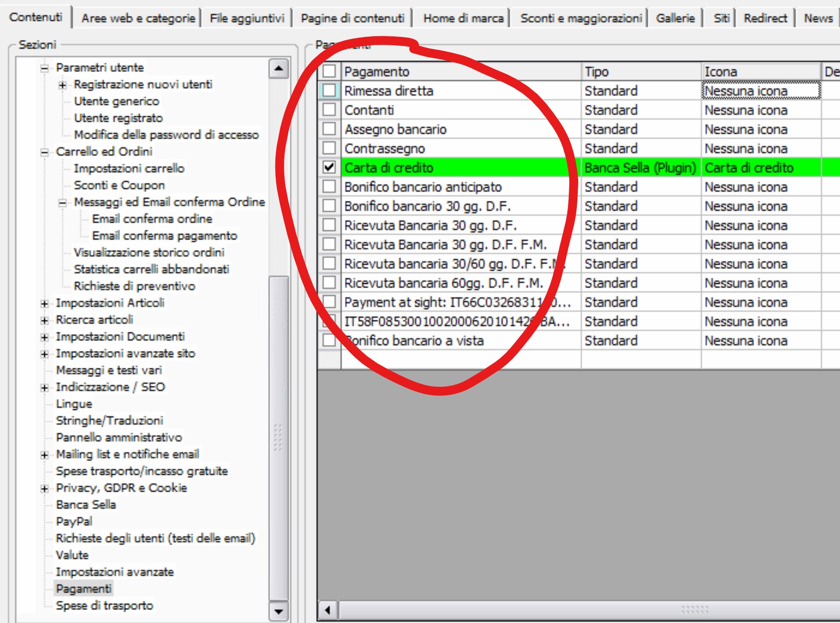Select the Banca Sella (Plugin) type cell

(641, 168)
